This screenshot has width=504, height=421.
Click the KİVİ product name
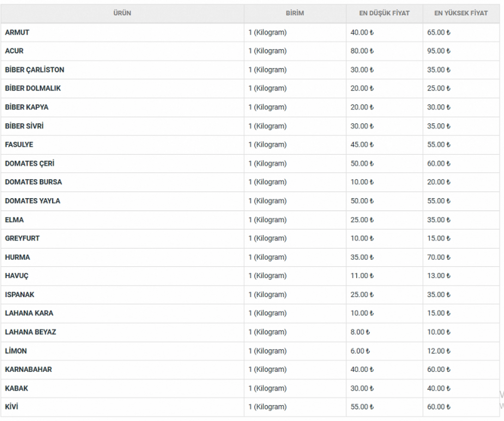coord(11,407)
